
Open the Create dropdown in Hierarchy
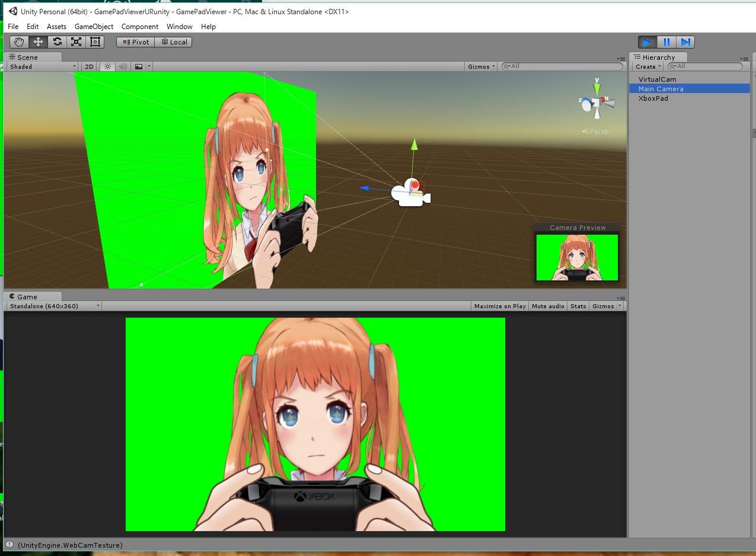point(647,66)
